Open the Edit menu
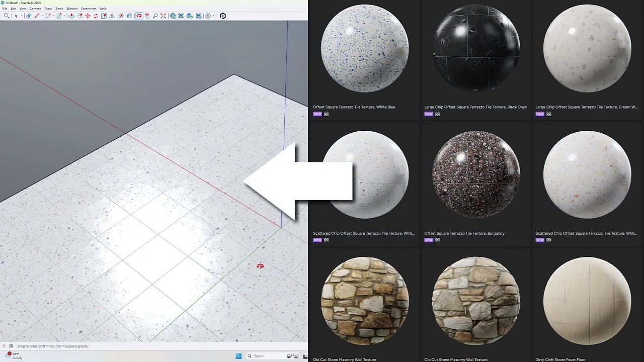Screen dimensions: 644x362 [x=13, y=9]
